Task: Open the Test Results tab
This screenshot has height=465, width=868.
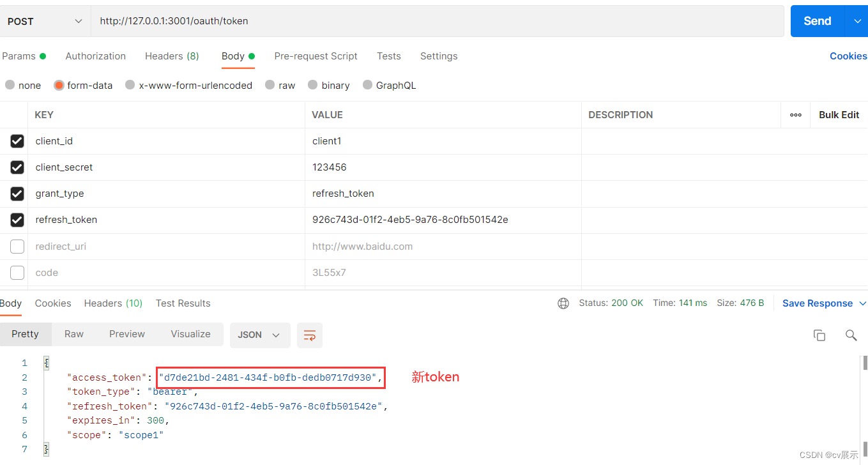Action: point(183,303)
